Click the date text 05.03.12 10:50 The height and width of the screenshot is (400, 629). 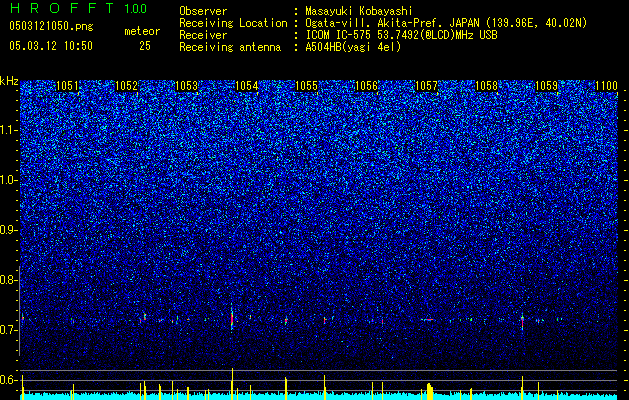51,46
